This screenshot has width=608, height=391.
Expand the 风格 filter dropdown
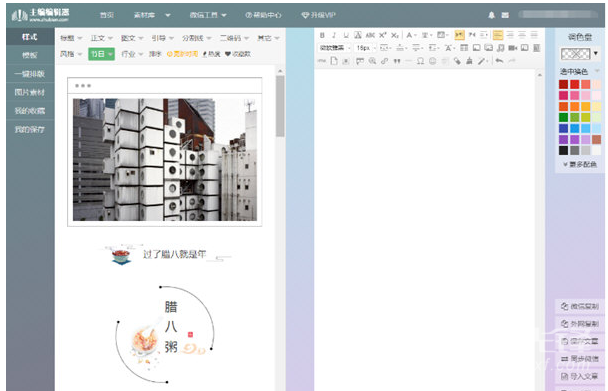(71, 54)
